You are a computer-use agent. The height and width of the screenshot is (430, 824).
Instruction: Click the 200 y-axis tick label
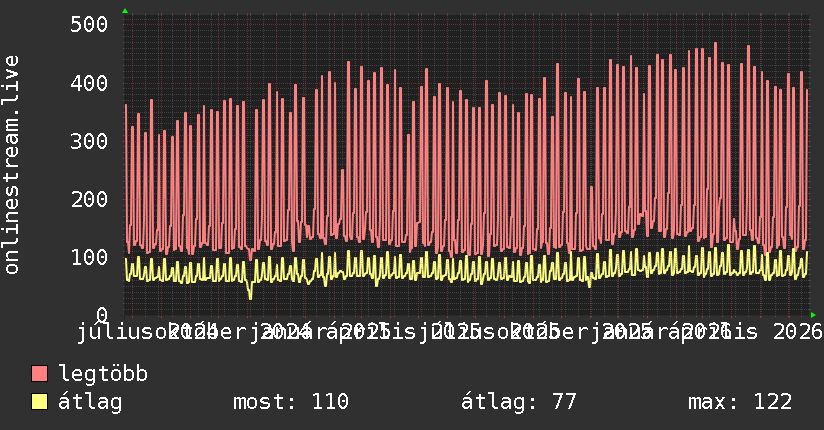[x=89, y=199]
